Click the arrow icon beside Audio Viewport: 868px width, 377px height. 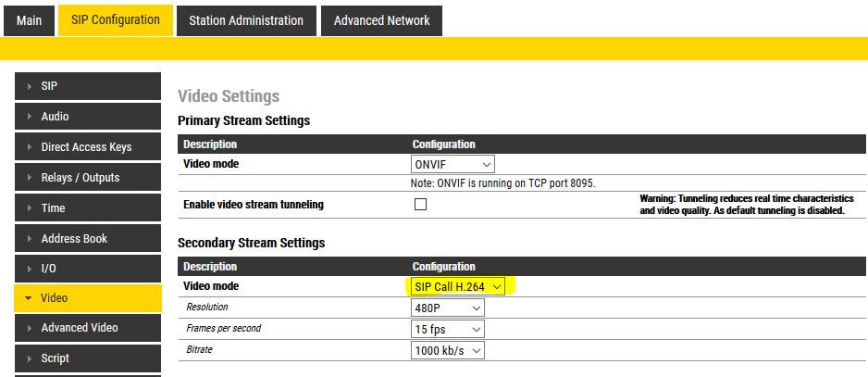tap(30, 118)
